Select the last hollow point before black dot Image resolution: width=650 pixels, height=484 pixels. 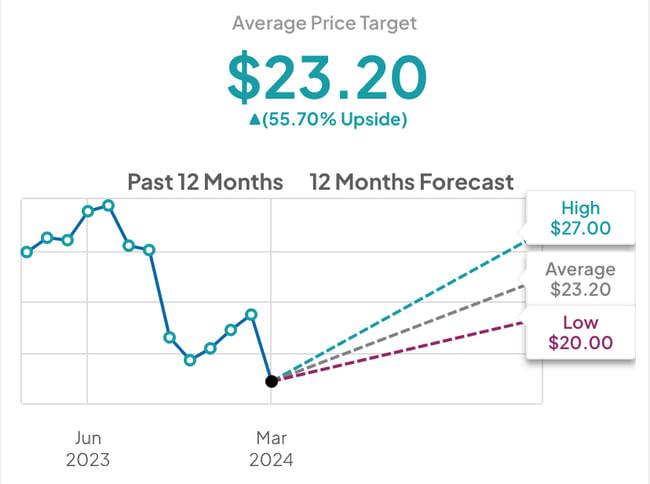[x=251, y=314]
